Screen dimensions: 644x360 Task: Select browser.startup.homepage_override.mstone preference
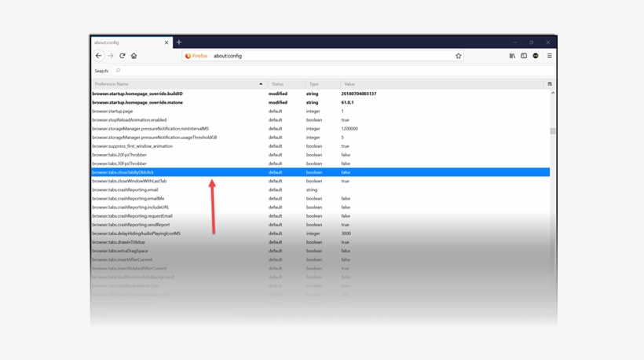pos(320,102)
